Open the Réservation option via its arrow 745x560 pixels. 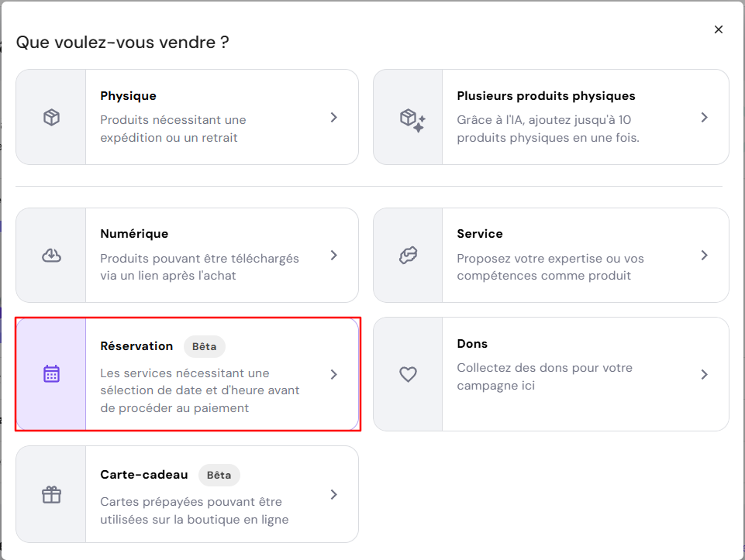coord(334,374)
